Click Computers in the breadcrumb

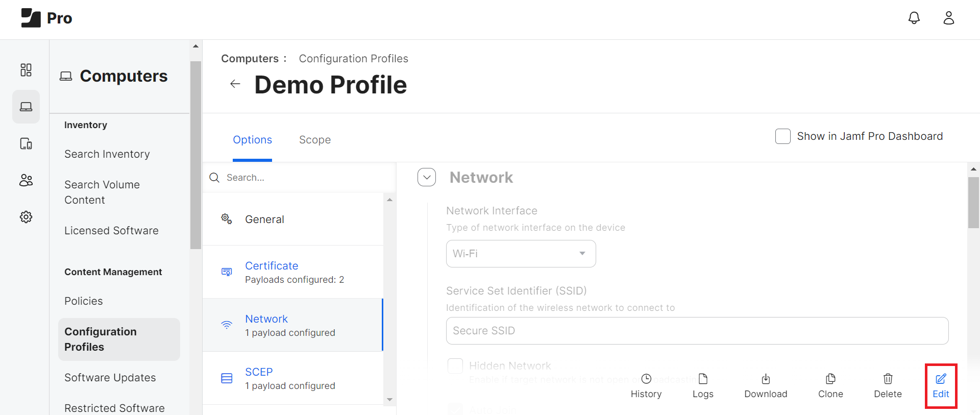[x=250, y=59]
